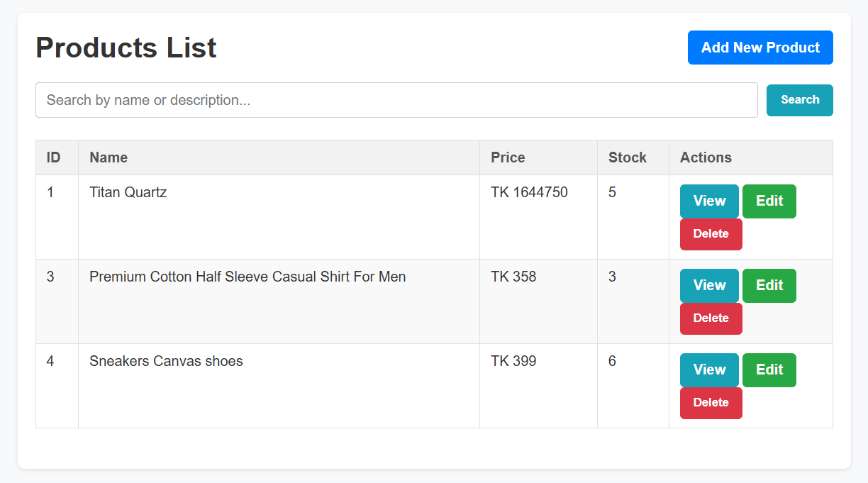Edit the Sneakers Canvas shoes product

pos(769,370)
